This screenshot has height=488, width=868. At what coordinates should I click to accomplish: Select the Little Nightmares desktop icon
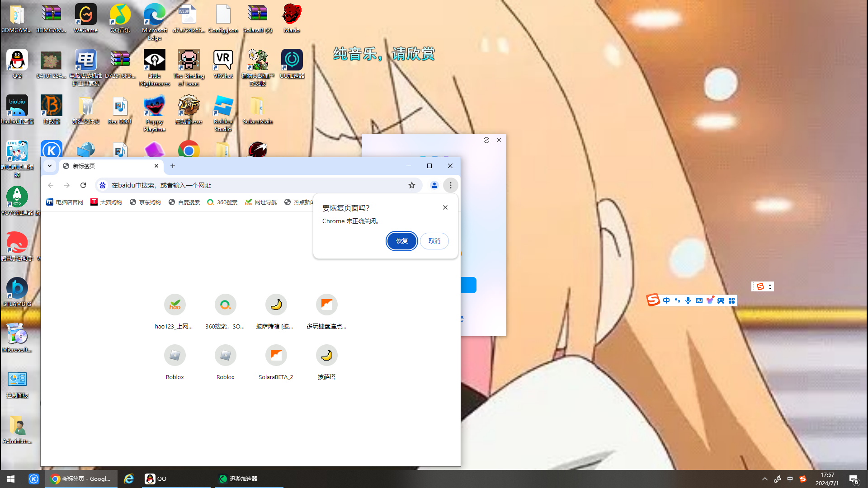click(x=154, y=67)
